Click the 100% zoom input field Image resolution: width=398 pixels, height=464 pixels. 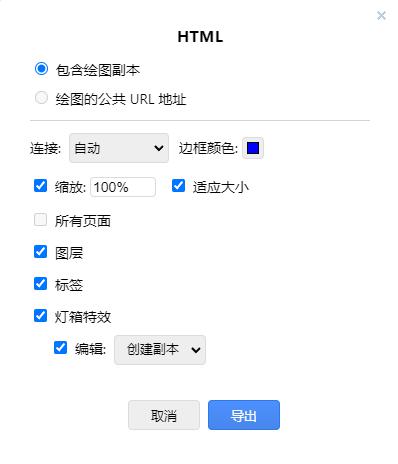pos(123,187)
